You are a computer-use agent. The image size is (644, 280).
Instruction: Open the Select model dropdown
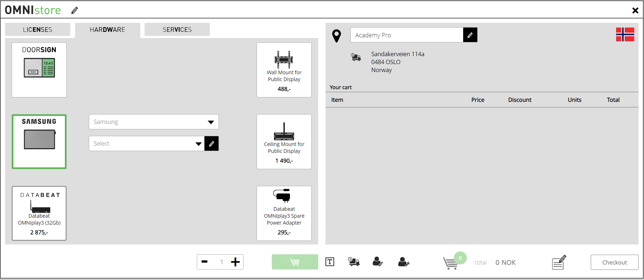point(147,143)
